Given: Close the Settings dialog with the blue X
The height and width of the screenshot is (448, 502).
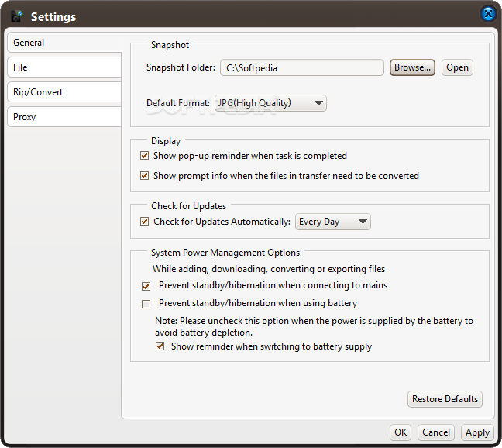Looking at the screenshot, I should [488, 14].
